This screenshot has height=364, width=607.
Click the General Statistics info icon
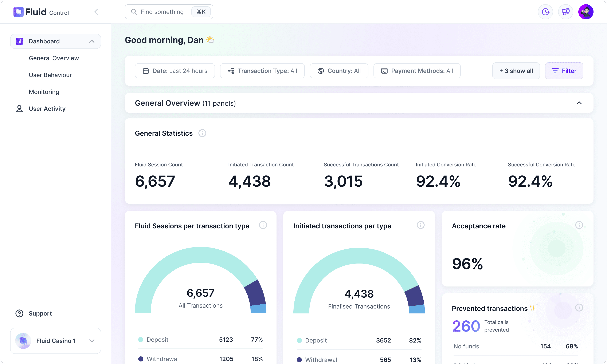(202, 133)
